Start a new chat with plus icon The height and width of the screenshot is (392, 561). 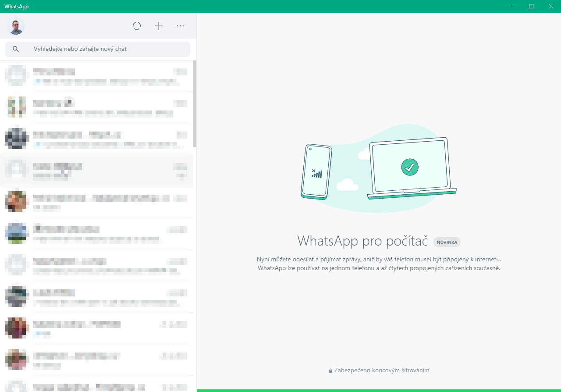click(159, 26)
